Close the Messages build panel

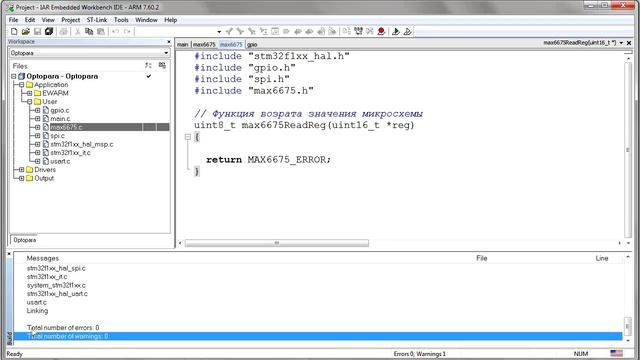point(9,254)
